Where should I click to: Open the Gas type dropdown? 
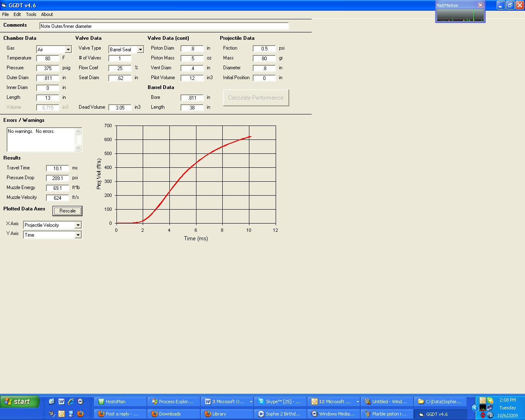click(x=68, y=50)
